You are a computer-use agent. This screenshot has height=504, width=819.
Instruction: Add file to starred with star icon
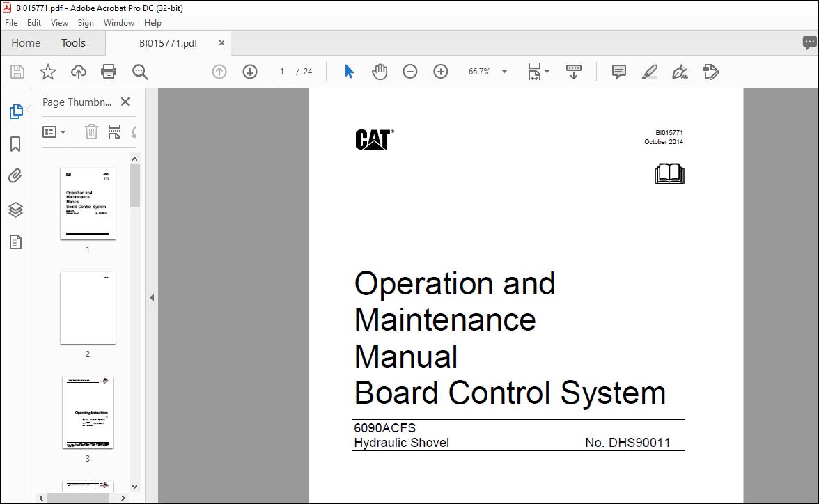click(x=48, y=72)
